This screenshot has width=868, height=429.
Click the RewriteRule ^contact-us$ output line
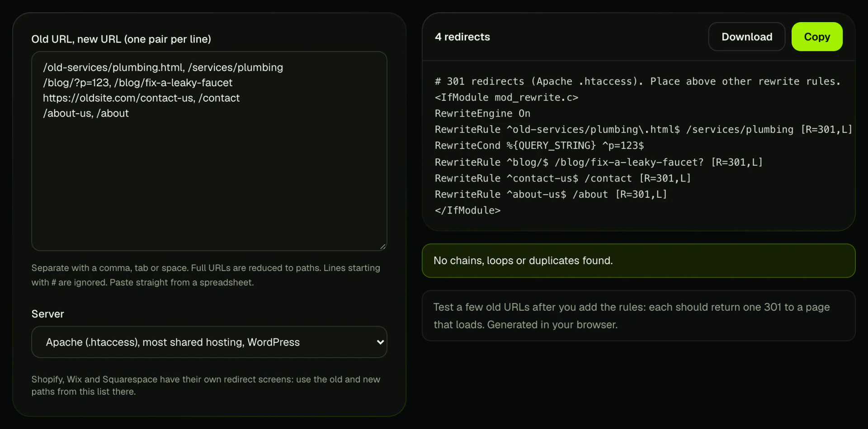point(563,178)
